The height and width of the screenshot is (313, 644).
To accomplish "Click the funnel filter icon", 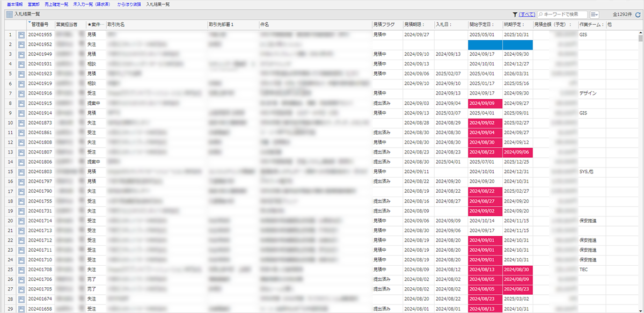I will [515, 14].
